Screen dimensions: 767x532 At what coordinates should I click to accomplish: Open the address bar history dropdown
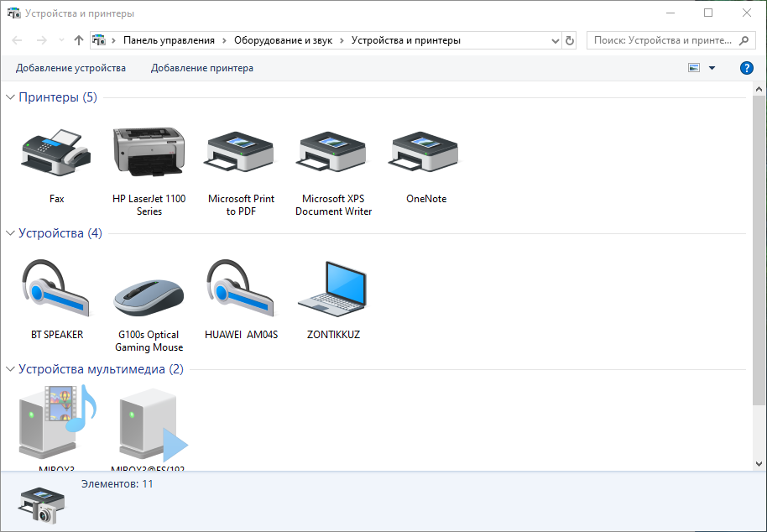[x=554, y=39]
